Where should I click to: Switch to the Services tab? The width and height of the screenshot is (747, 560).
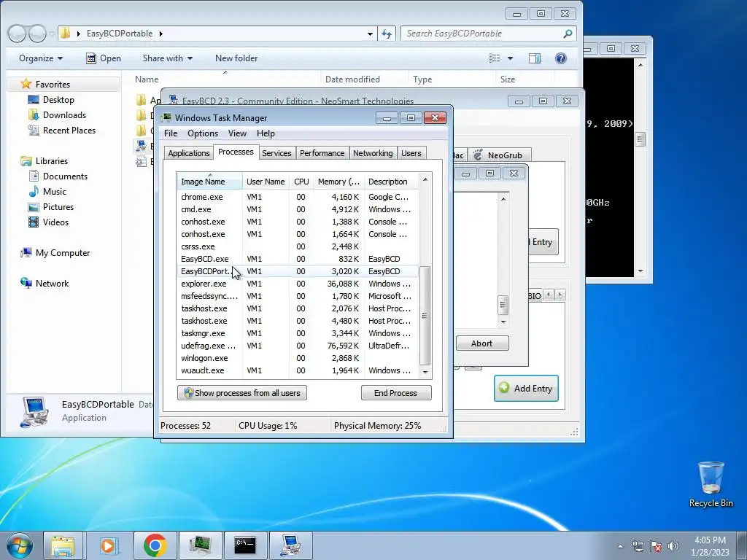pyautogui.click(x=276, y=153)
